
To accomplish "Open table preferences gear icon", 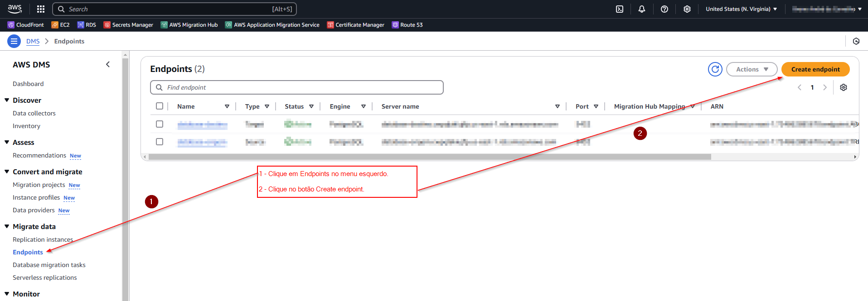I will tap(843, 87).
